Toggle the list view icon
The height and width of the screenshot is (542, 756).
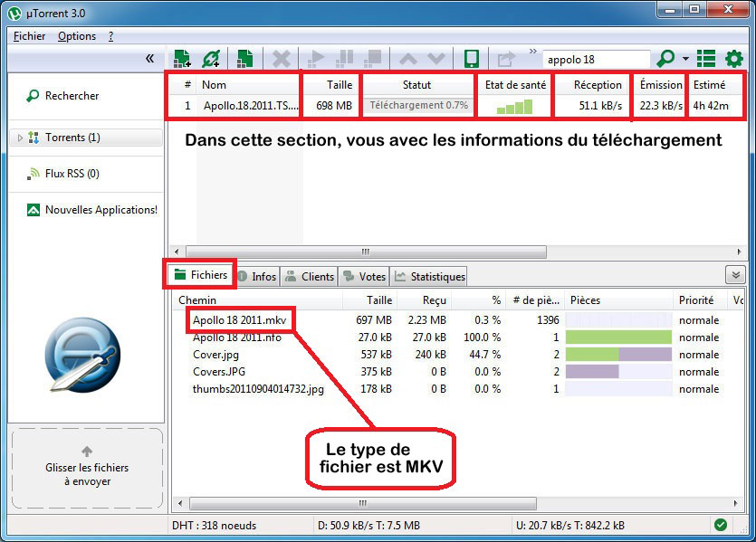(706, 59)
